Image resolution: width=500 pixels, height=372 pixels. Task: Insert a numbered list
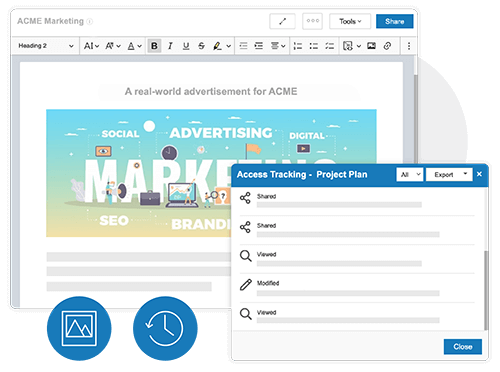click(298, 46)
